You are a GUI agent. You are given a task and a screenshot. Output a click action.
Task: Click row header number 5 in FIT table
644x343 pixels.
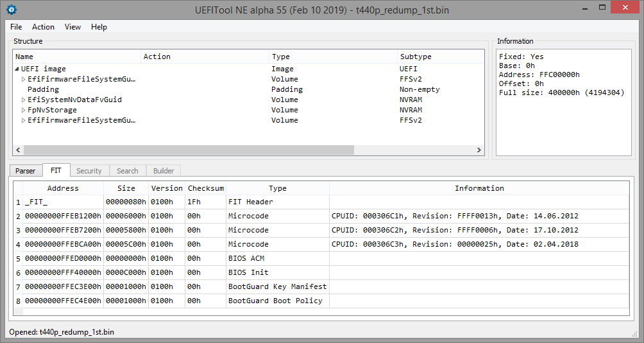(x=18, y=259)
